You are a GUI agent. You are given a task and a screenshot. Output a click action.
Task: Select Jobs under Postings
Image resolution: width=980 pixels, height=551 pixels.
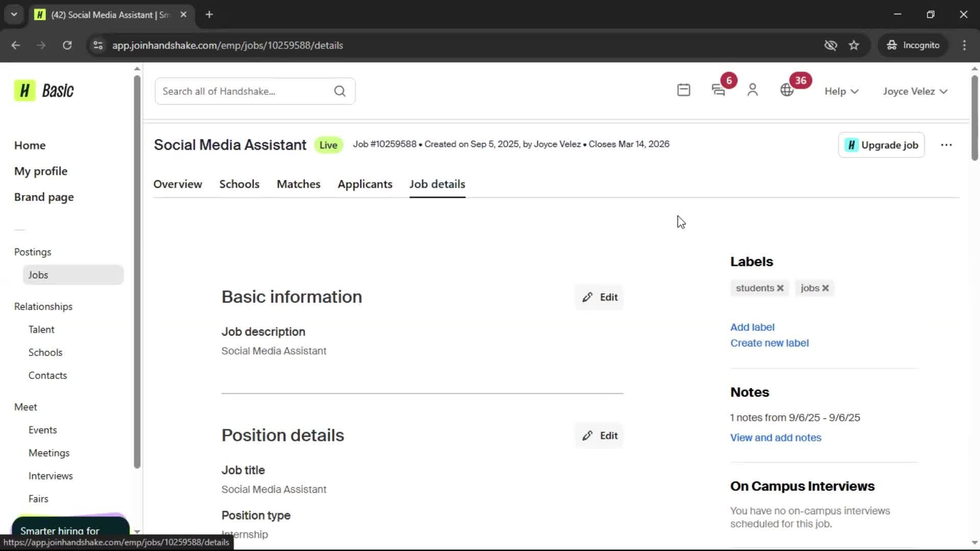coord(73,275)
